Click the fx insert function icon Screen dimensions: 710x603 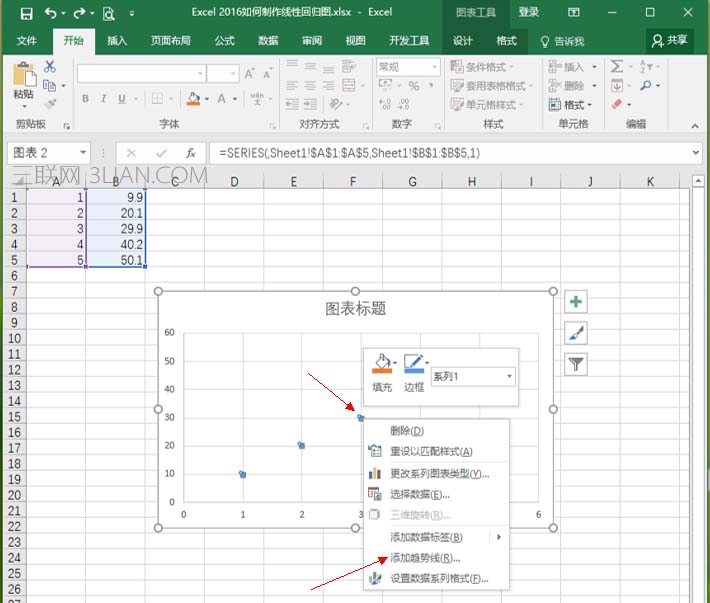click(190, 153)
